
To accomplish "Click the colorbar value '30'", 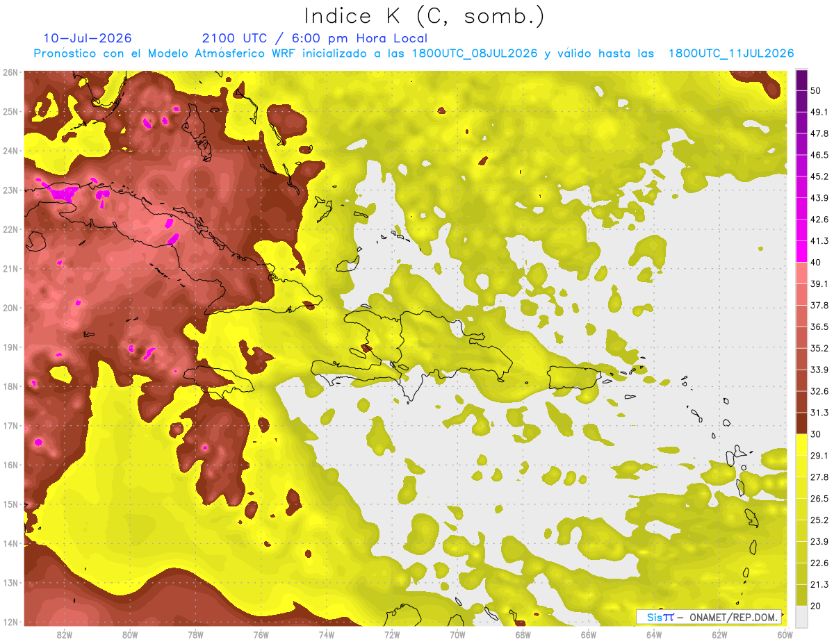I will 816,434.
